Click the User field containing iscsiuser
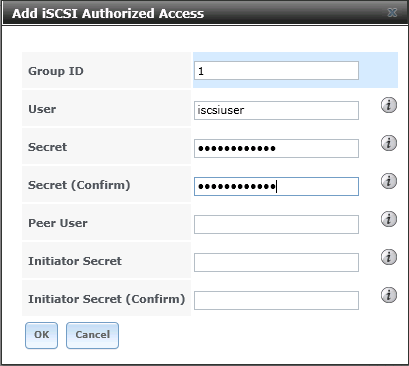 pyautogui.click(x=276, y=110)
